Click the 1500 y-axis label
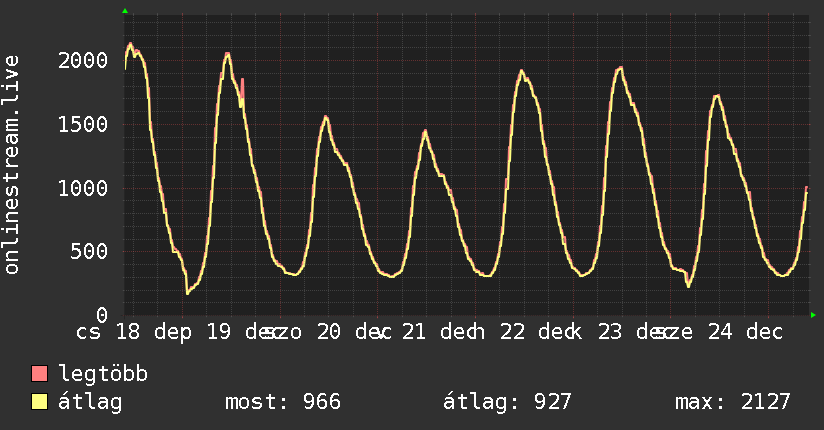The width and height of the screenshot is (824, 430). 83,125
